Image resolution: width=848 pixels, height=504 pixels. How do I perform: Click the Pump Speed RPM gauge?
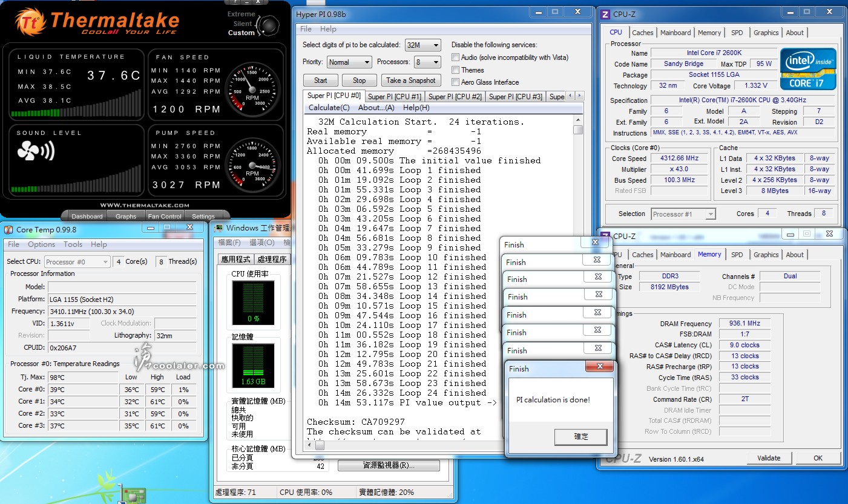(x=252, y=165)
